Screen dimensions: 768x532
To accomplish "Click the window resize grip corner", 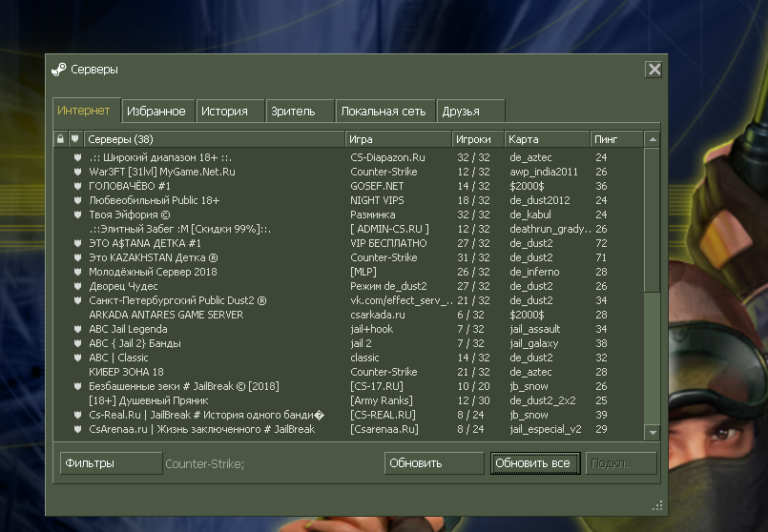I will pyautogui.click(x=657, y=505).
